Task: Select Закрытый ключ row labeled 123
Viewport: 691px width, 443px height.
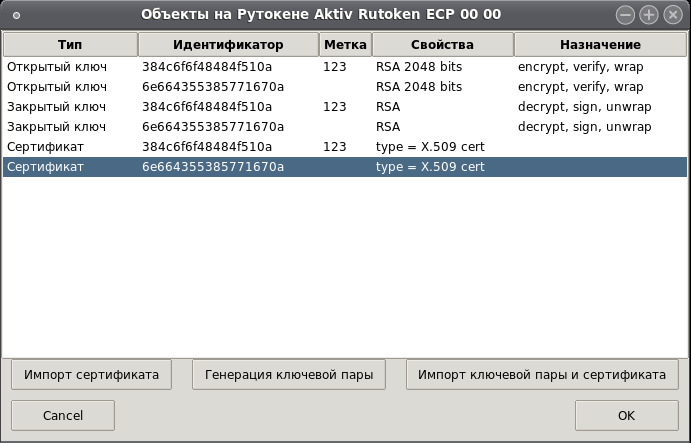Action: (345, 107)
